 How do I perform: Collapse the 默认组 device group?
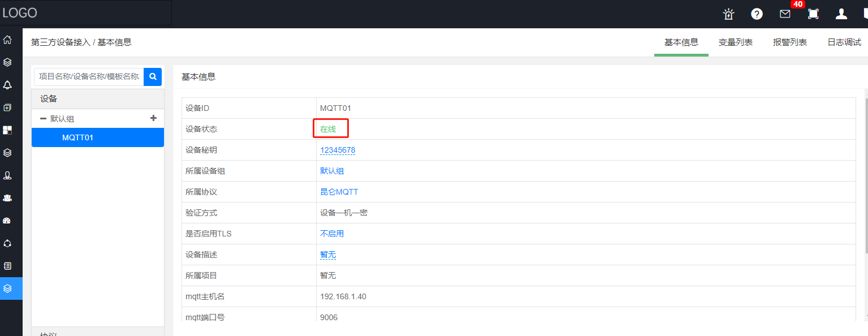pyautogui.click(x=43, y=119)
